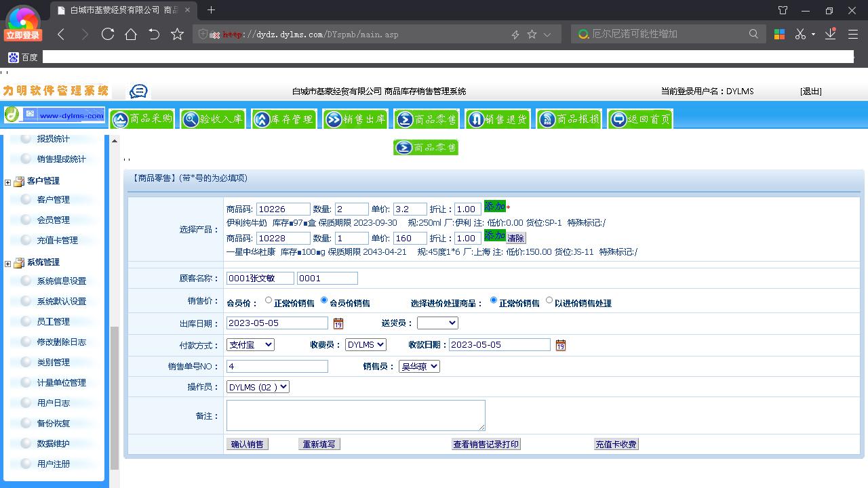Screen dimensions: 868x488
Task: Select 正常价销售 under 会员价
Action: pos(269,300)
